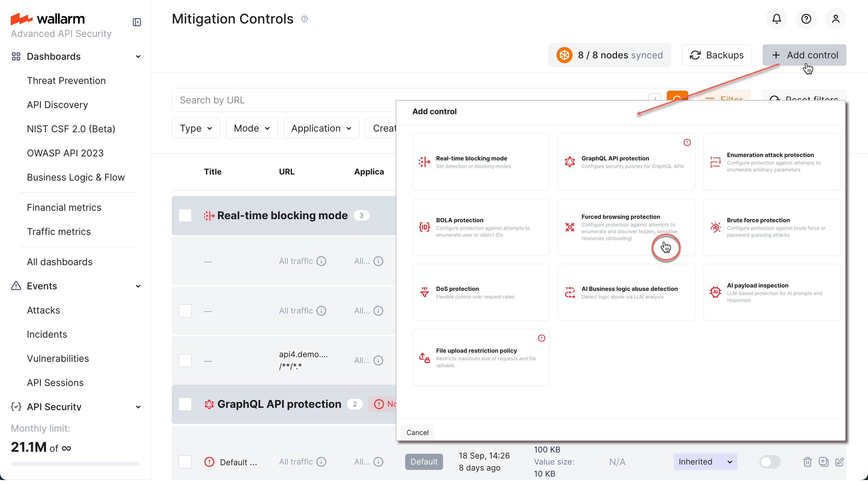Image resolution: width=868 pixels, height=484 pixels.
Task: Open the Inherited dropdown on the Default row
Action: click(705, 462)
